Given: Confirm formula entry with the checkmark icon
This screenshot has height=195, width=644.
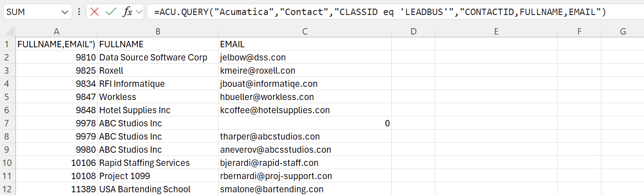Looking at the screenshot, I should click(110, 12).
